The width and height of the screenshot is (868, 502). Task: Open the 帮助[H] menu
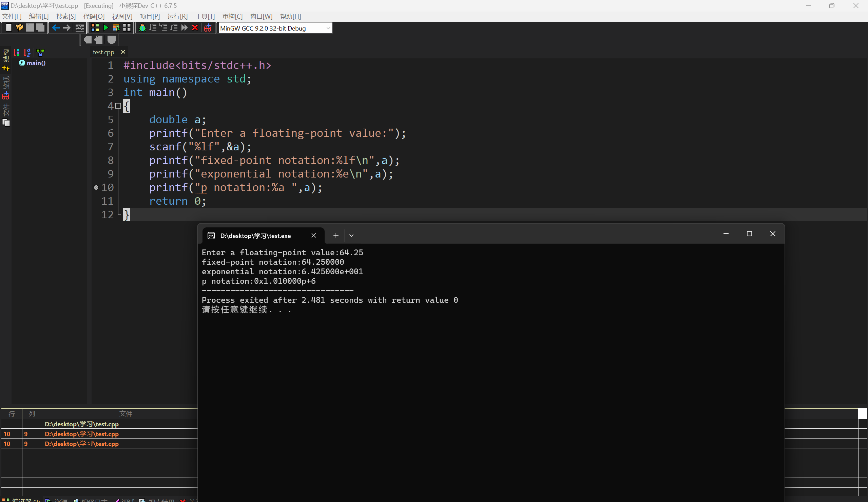[x=290, y=16]
